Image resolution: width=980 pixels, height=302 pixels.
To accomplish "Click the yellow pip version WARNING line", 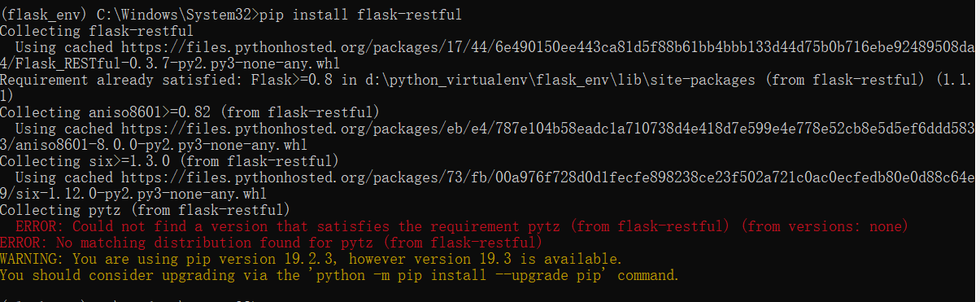I will click(311, 259).
